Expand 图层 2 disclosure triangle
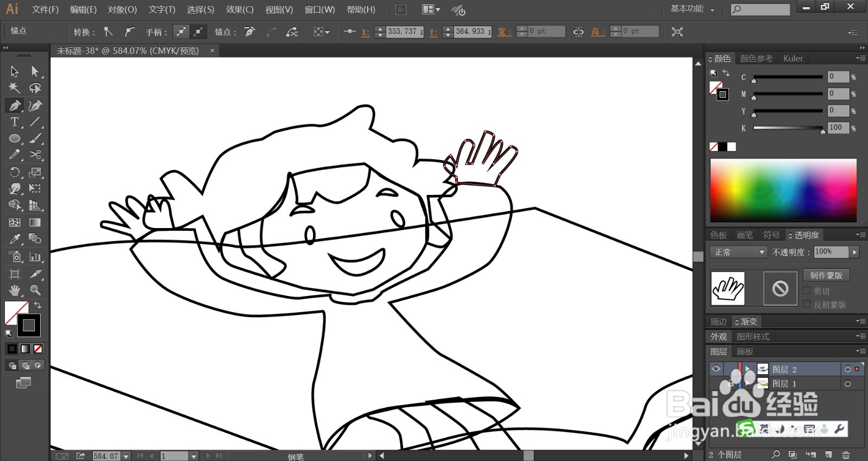868x461 pixels. [748, 369]
